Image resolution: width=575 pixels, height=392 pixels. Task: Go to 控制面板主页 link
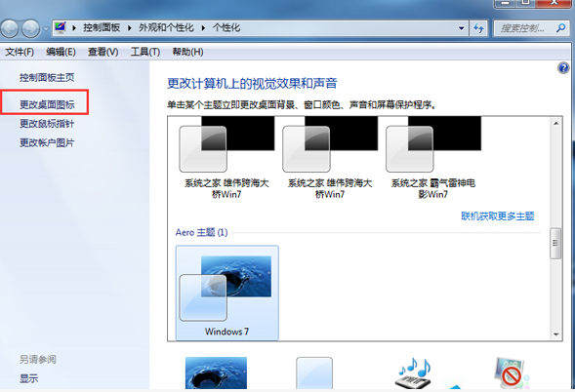pos(47,77)
